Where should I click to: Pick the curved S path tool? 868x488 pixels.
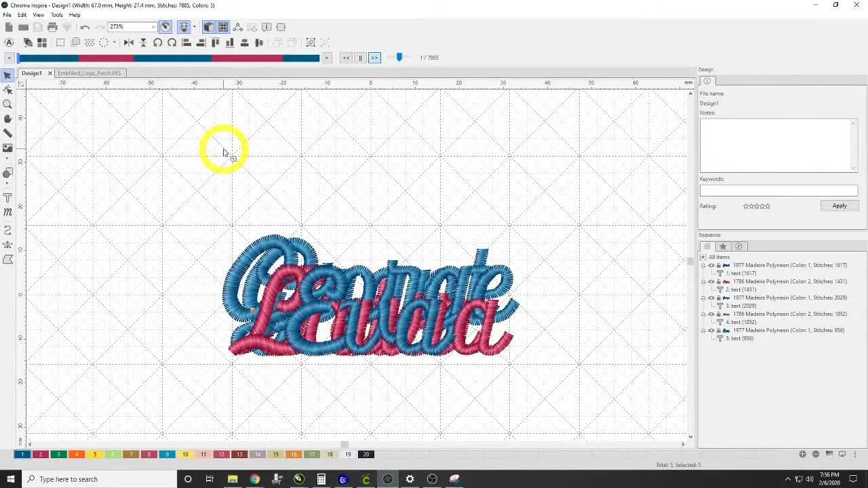pyautogui.click(x=7, y=230)
